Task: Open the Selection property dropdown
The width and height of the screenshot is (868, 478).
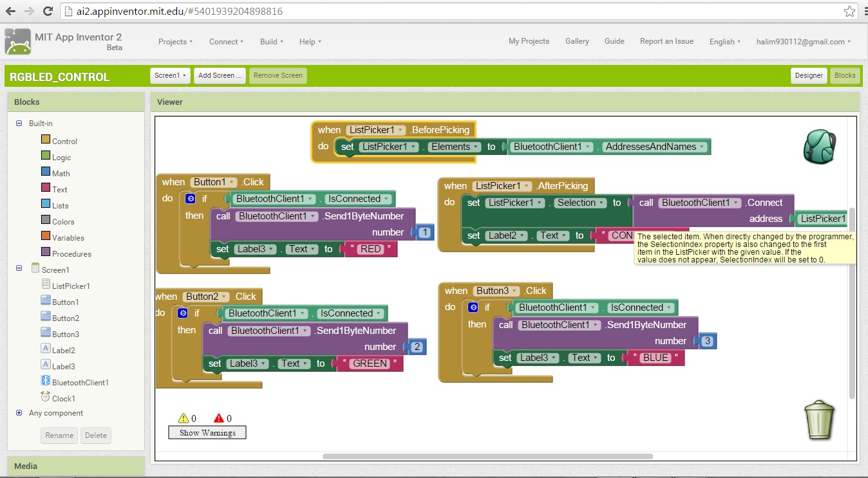Action: tap(581, 203)
